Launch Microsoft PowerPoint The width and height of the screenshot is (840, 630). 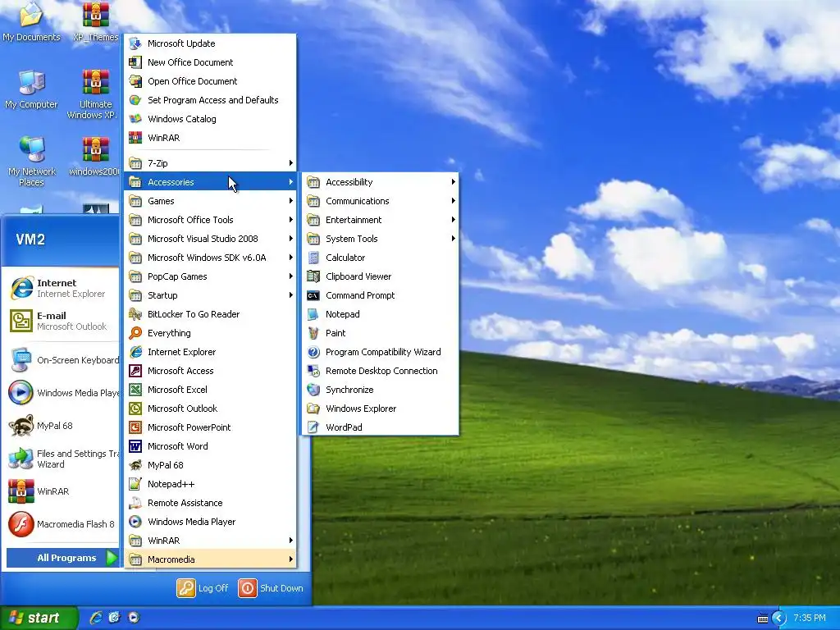coord(210,427)
